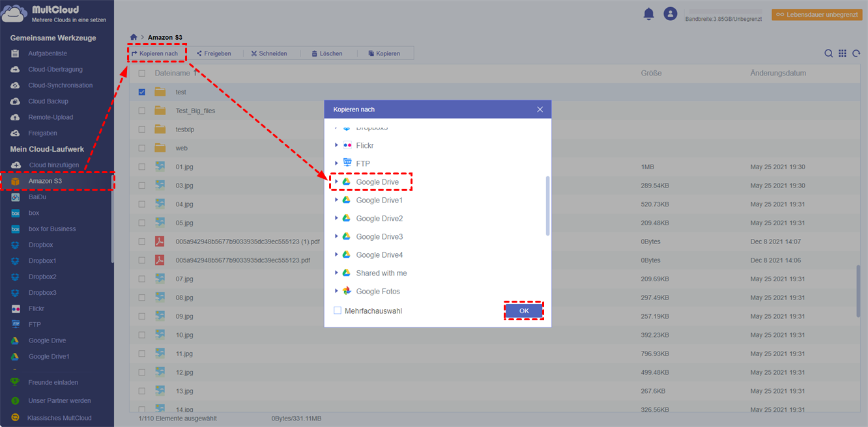Go to home breadcrumb icon
The height and width of the screenshot is (427, 868).
(x=134, y=38)
